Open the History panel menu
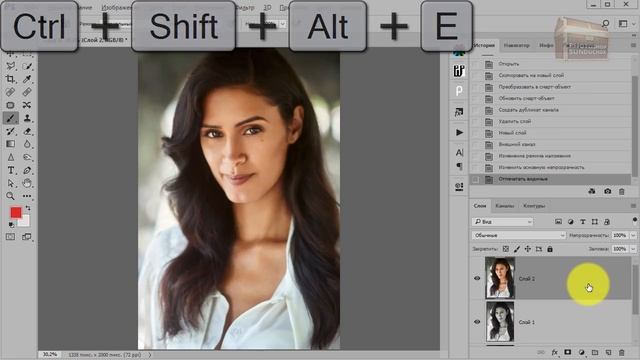This screenshot has height=360, width=640. 634,45
